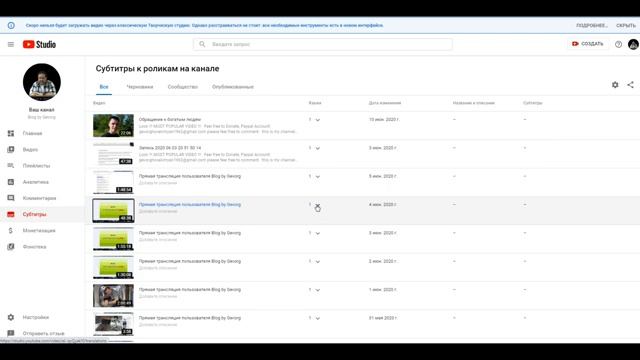Open video title Запись 2020 06 03

coord(170,148)
